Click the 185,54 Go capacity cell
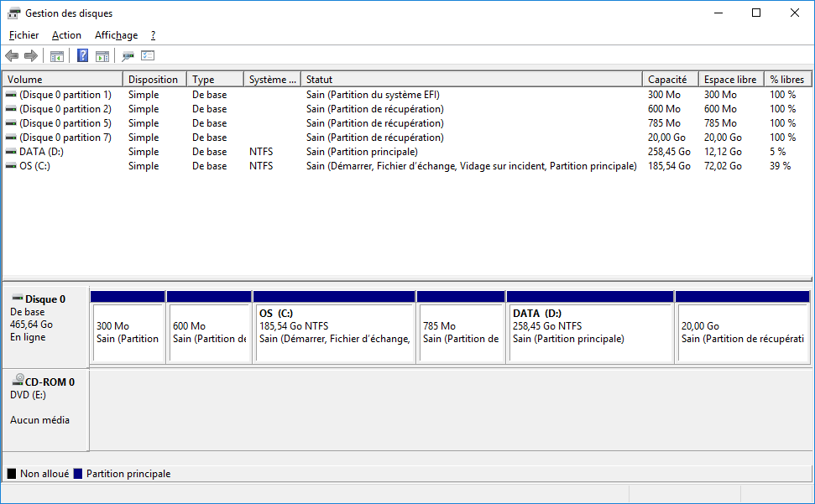The image size is (815, 504). 669,166
